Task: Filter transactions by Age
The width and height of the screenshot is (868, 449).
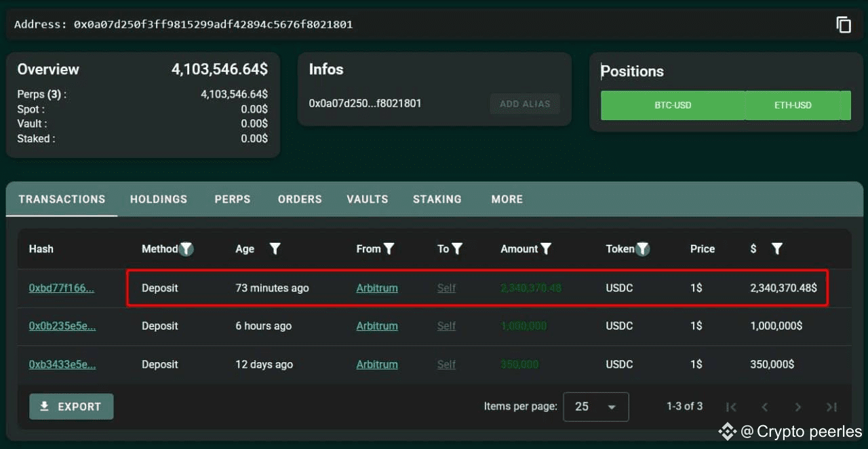Action: click(x=275, y=249)
